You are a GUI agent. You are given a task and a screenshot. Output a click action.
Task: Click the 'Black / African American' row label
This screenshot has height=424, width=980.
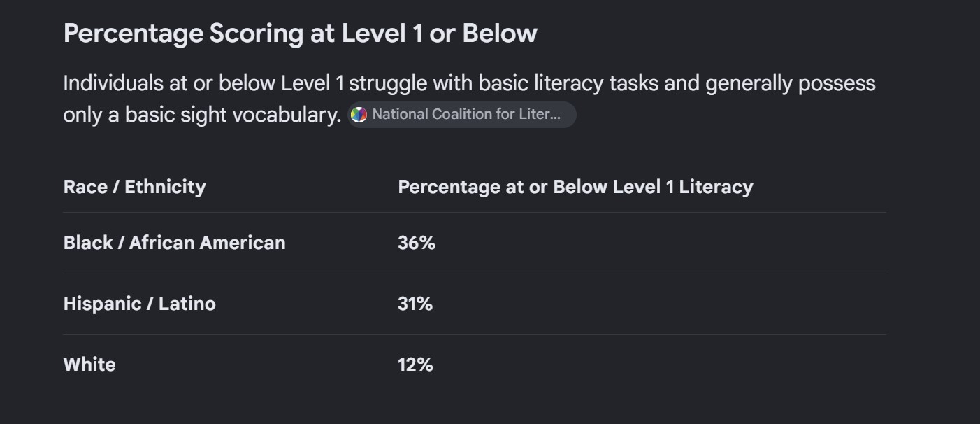point(174,243)
